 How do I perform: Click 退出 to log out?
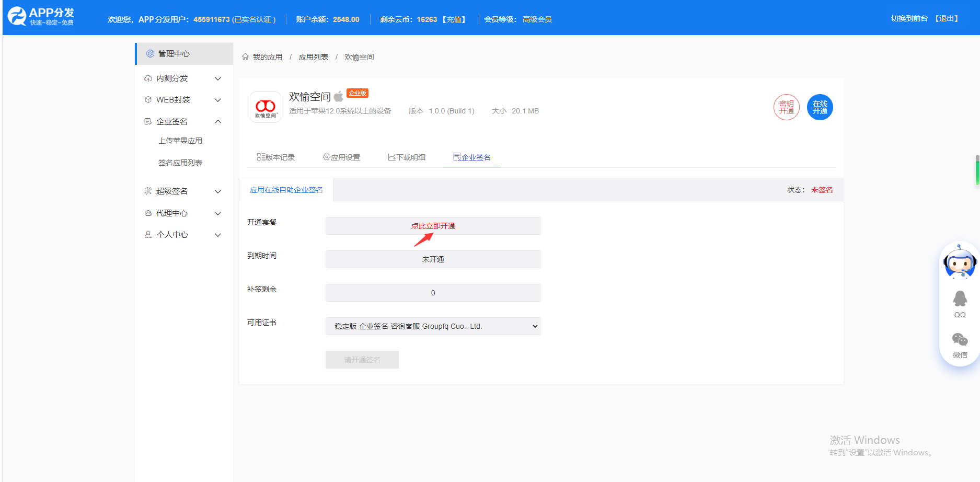click(947, 18)
